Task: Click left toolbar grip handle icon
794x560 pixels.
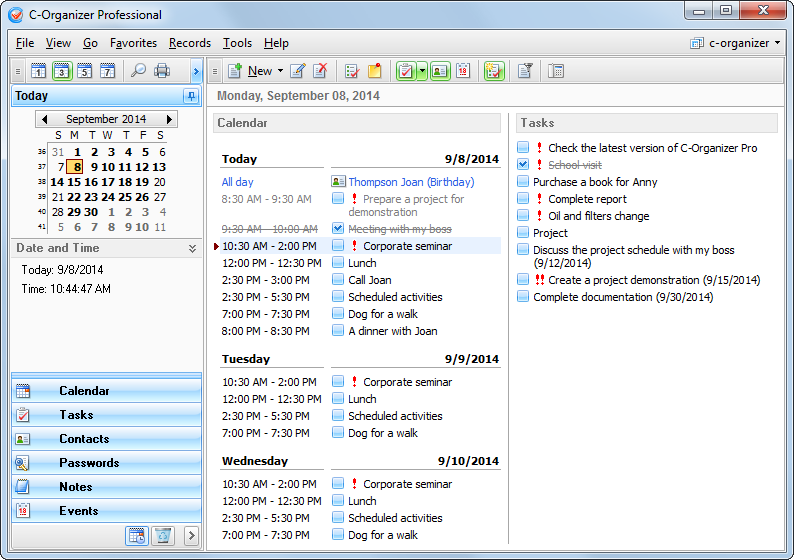Action: 18,71
